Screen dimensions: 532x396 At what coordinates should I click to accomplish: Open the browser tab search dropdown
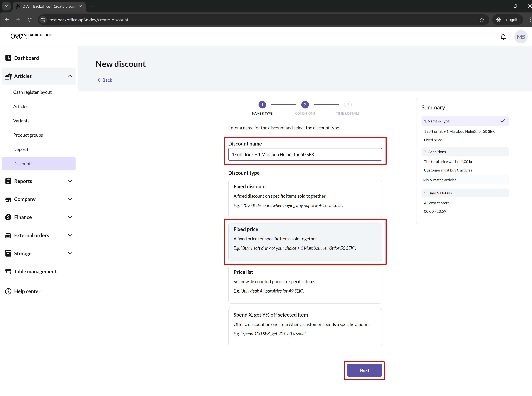(6, 6)
